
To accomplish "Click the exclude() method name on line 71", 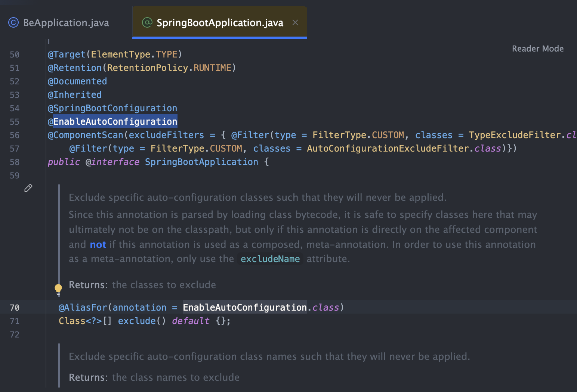I will pyautogui.click(x=137, y=321).
